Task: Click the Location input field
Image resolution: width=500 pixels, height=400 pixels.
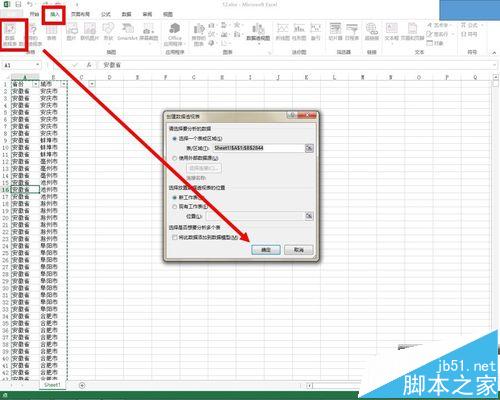Action: (255, 216)
